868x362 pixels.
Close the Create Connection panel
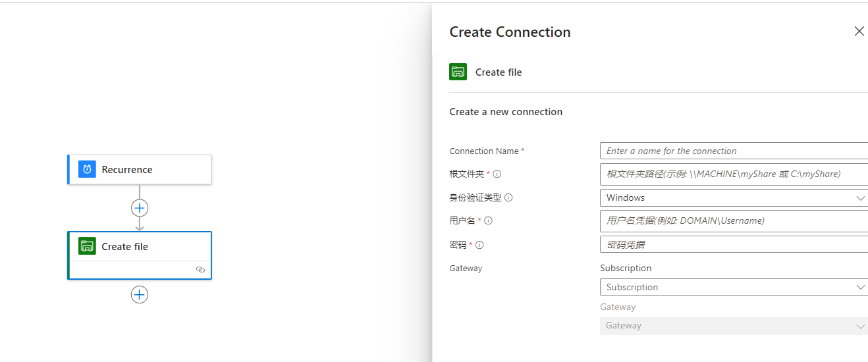[x=859, y=31]
